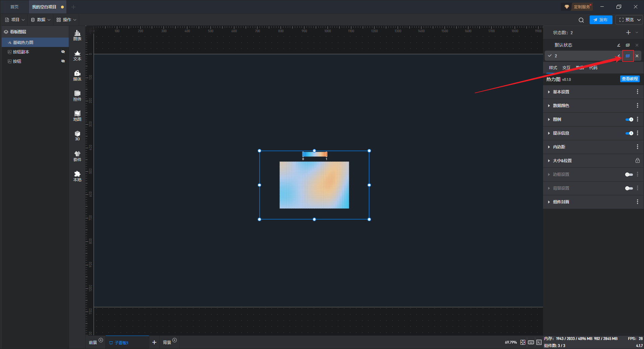Expand the 数据颜色 section

561,106
